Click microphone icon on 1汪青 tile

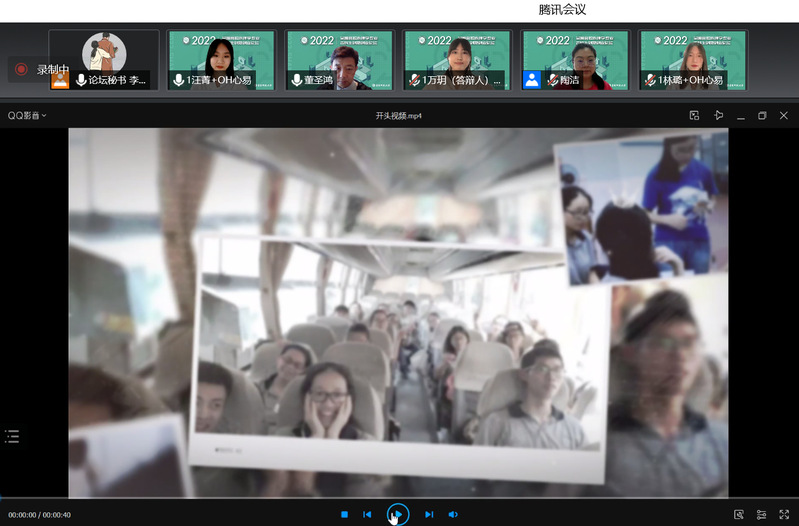pyautogui.click(x=179, y=80)
